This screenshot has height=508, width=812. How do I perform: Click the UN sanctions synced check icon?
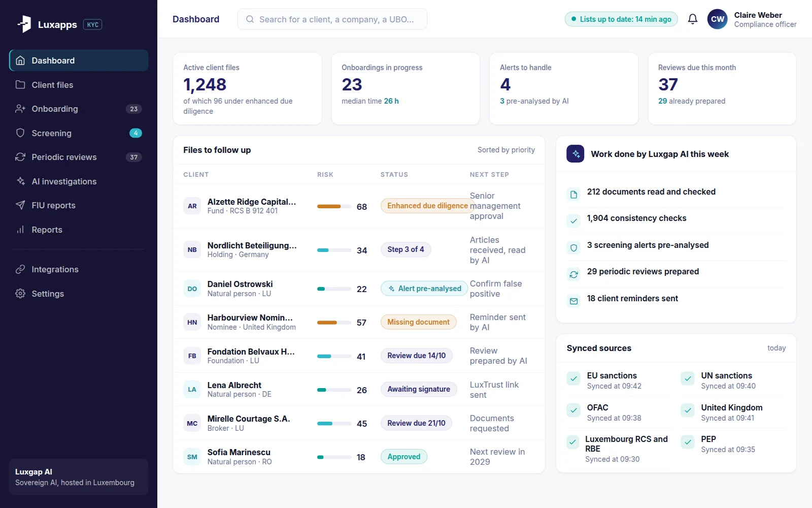[688, 378]
